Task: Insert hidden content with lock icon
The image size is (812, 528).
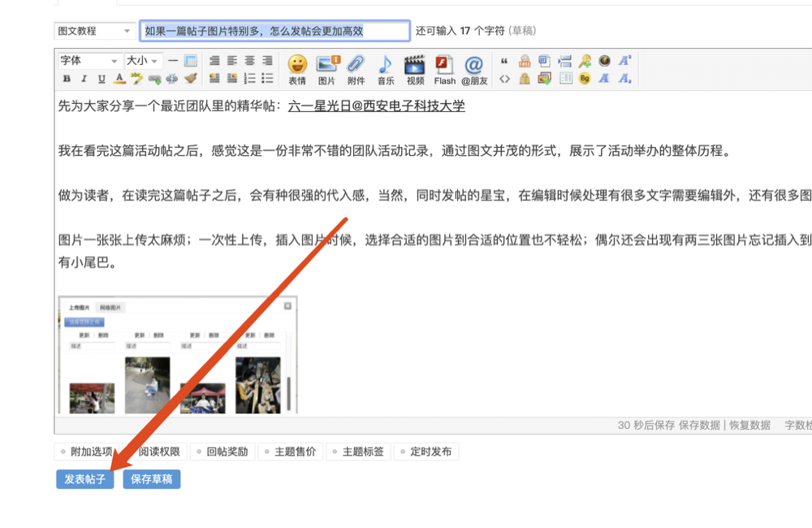Action: [525, 79]
